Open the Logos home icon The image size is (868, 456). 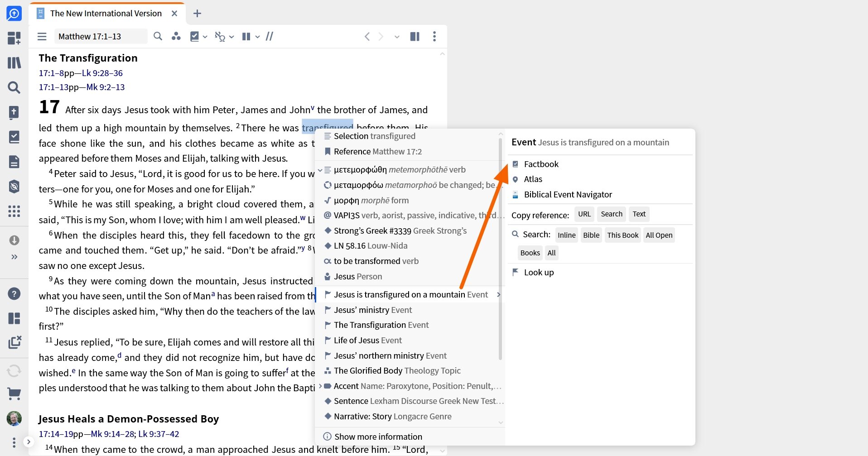[14, 14]
